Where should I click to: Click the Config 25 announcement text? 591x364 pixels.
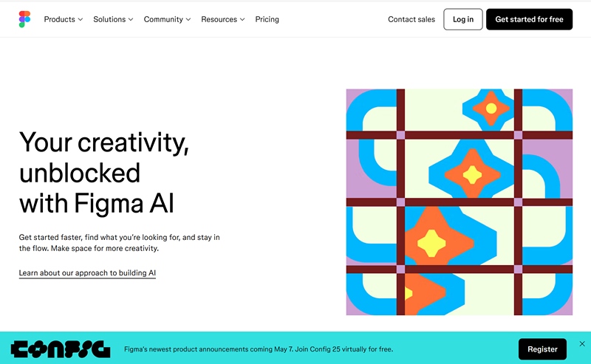click(259, 349)
